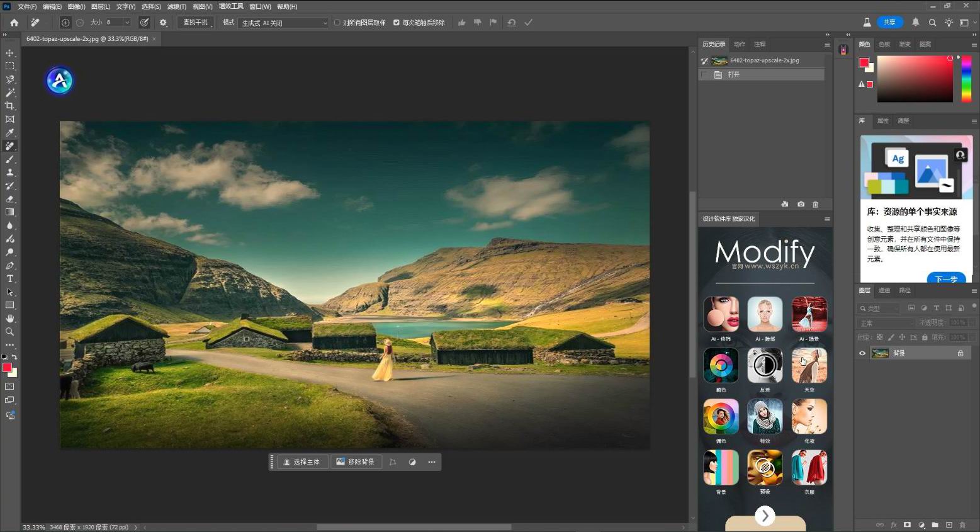The image size is (980, 532).
Task: Select the Crop tool
Action: pos(10,106)
